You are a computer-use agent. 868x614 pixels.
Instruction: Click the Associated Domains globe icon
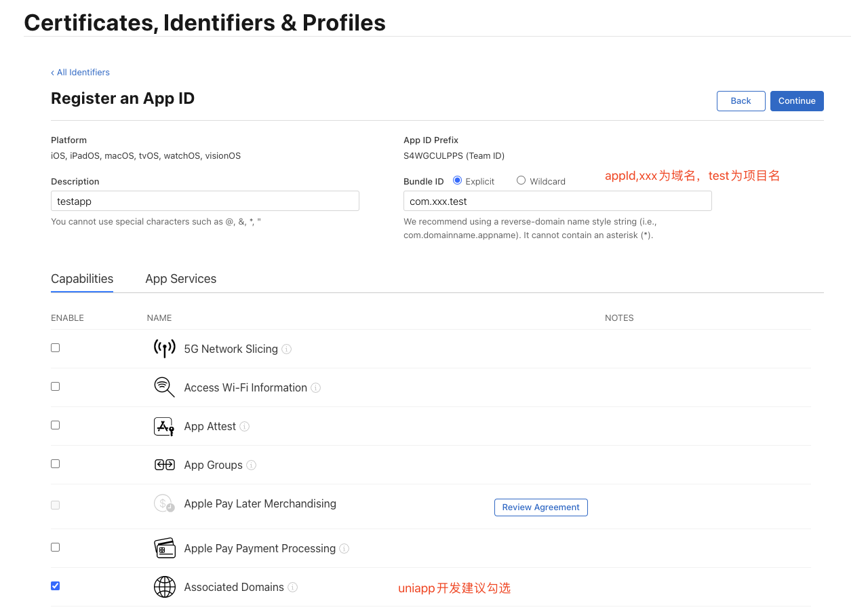tap(165, 587)
